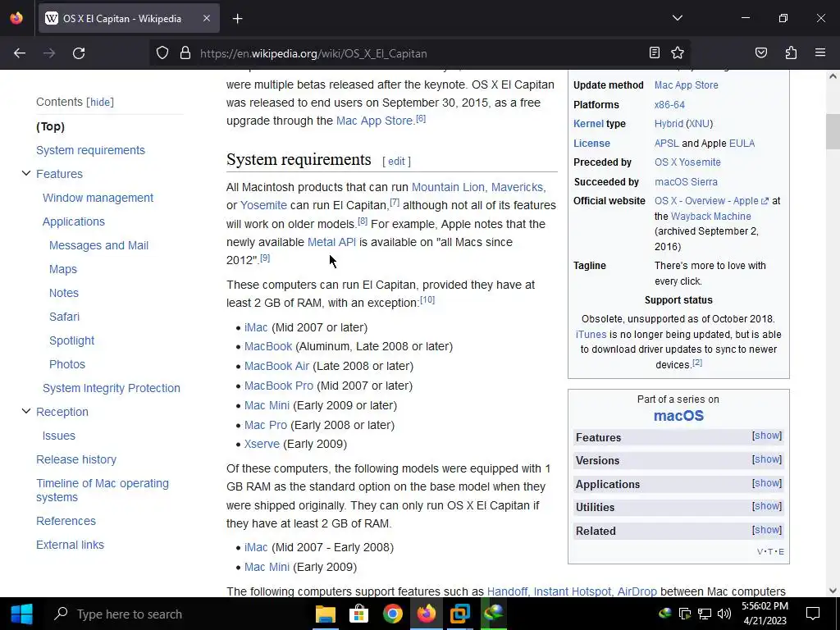Edit the System requirements section
This screenshot has height=630, width=840.
[396, 162]
